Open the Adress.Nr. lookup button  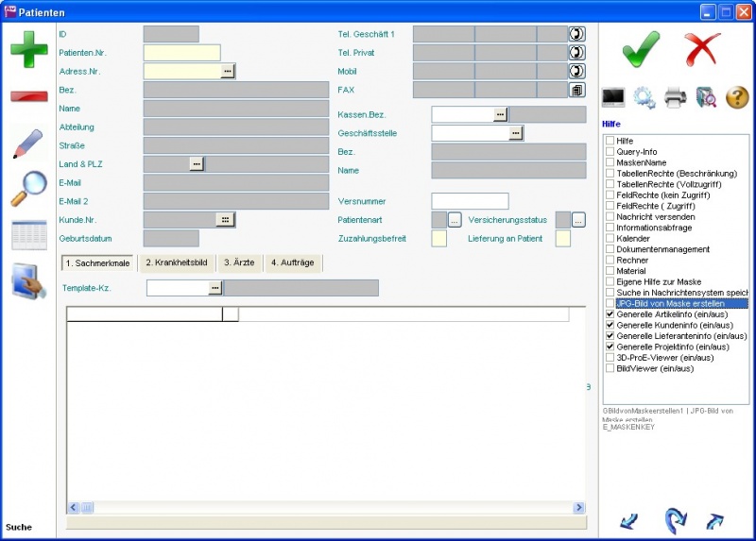[x=228, y=71]
